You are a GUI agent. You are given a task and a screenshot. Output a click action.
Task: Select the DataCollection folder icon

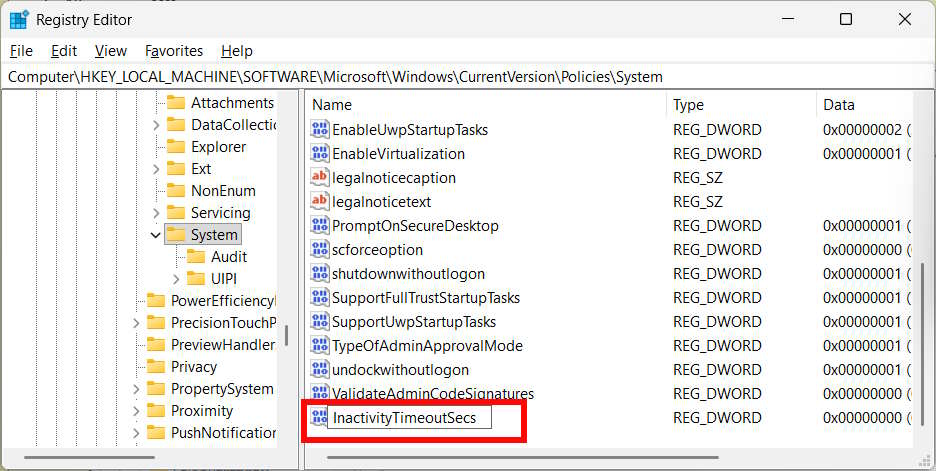[x=176, y=125]
